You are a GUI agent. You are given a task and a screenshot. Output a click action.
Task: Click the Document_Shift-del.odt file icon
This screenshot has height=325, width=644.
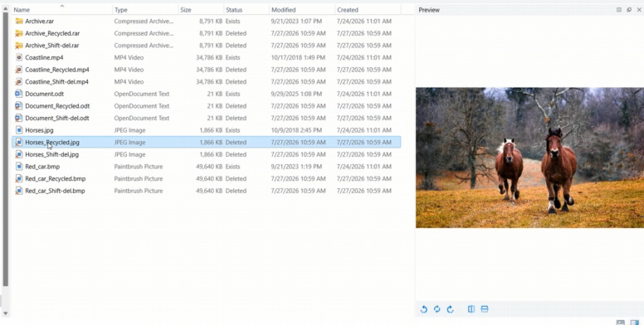click(x=19, y=118)
